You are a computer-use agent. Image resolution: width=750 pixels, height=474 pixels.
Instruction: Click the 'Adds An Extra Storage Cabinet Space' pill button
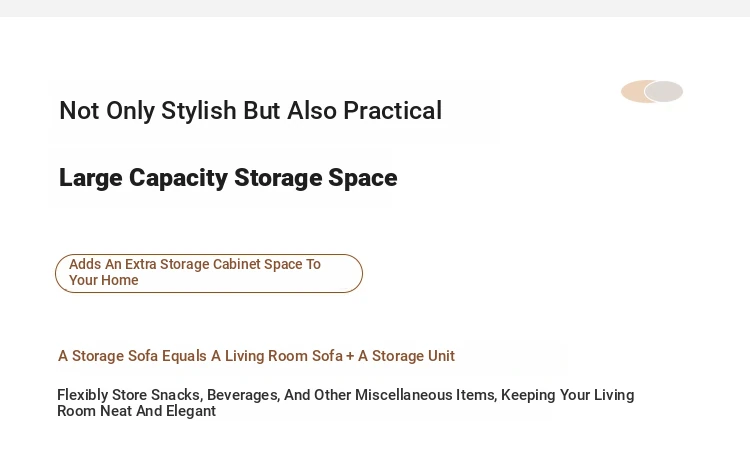209,273
